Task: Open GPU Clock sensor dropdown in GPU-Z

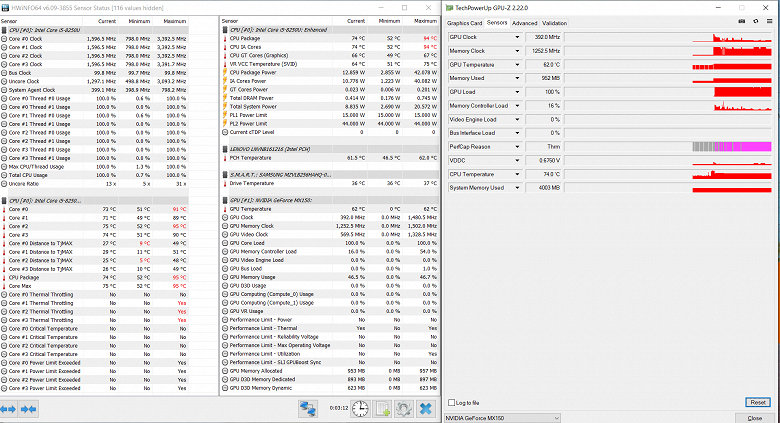Action: [517, 37]
